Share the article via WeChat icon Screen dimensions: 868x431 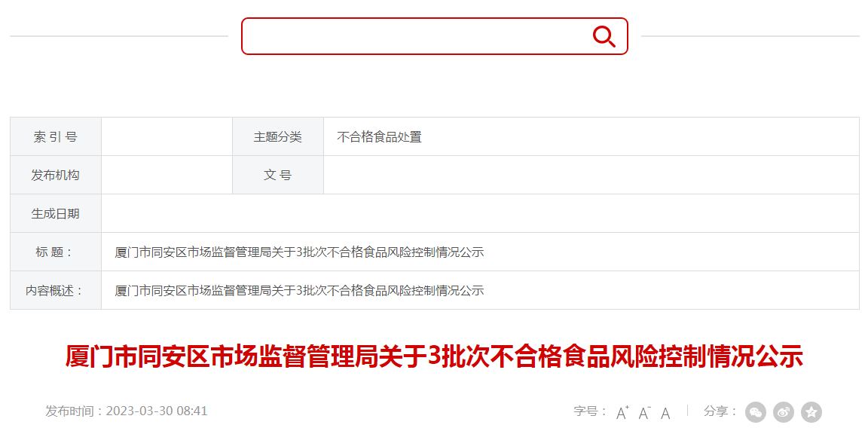[756, 412]
